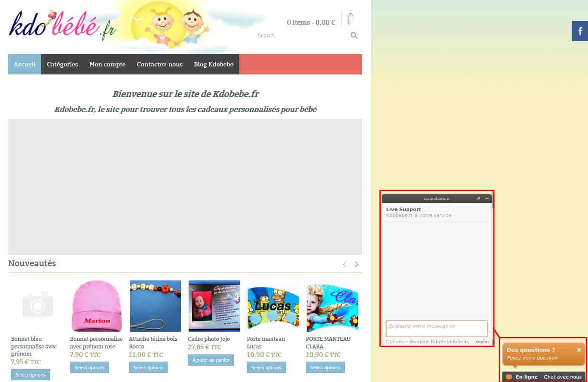The height and width of the screenshot is (382, 588).
Task: Click 'PORTE MANTEAU CLARA' title
Action: click(328, 342)
